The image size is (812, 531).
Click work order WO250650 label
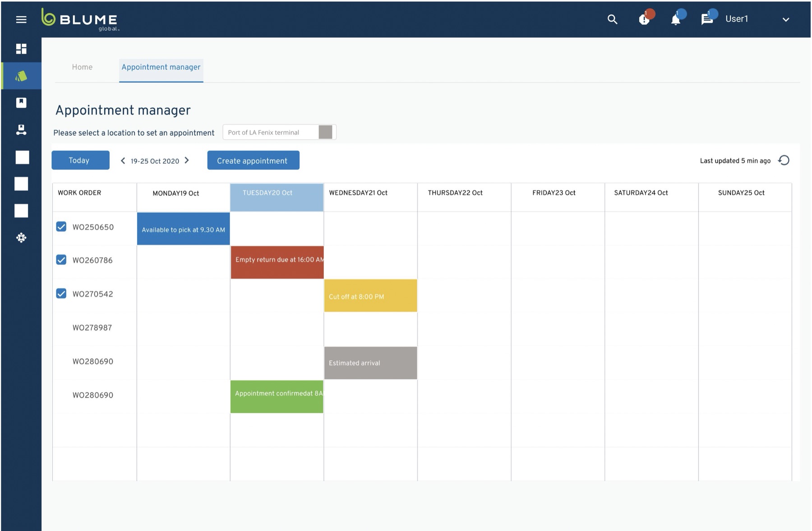pyautogui.click(x=93, y=227)
